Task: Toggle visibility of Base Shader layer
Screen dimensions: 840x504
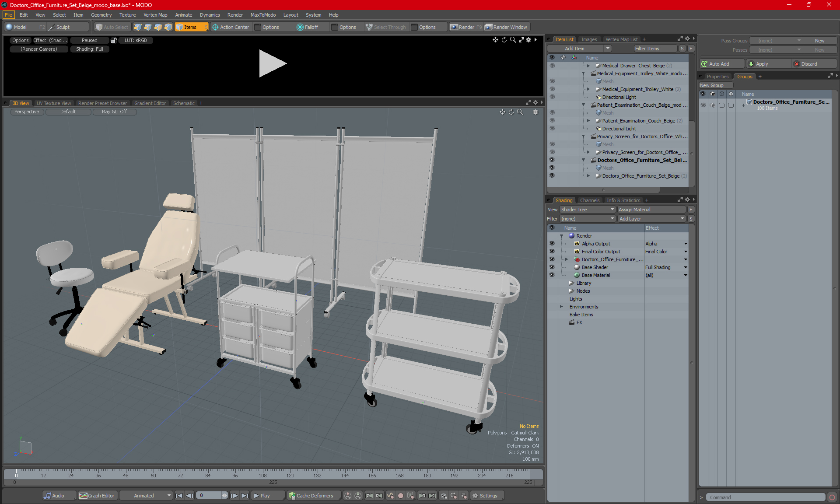Action: click(x=552, y=267)
